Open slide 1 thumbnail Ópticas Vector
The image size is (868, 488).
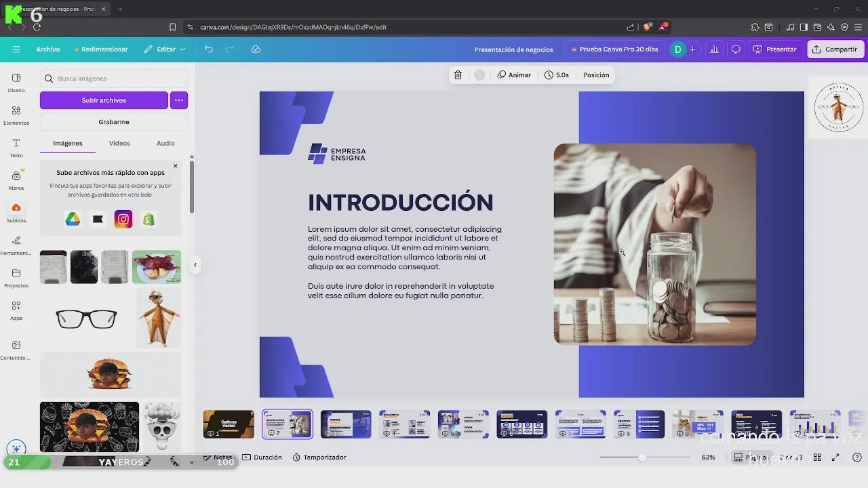[x=229, y=424]
